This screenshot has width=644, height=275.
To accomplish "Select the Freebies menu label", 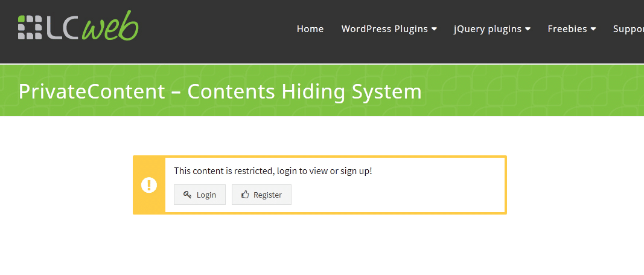I will click(567, 29).
